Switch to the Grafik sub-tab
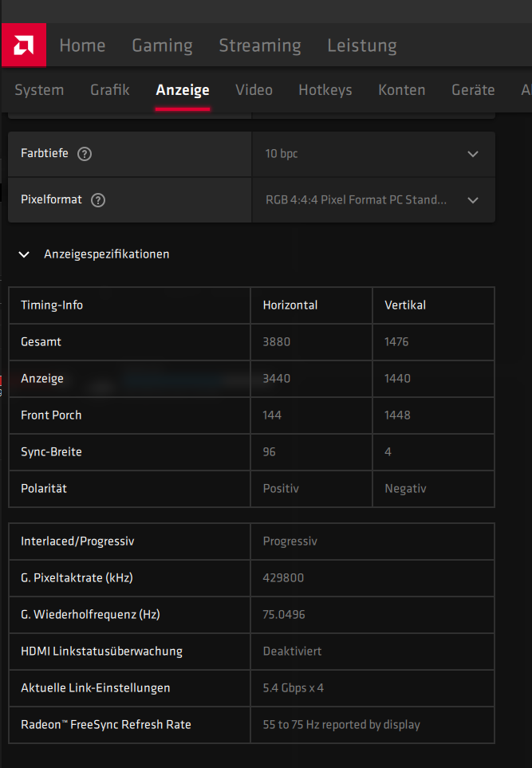Screen dimensions: 532x768 coord(110,90)
